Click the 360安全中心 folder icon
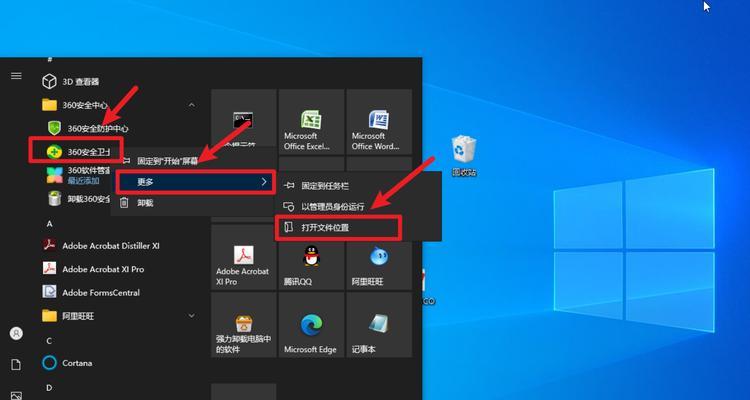The width and height of the screenshot is (750, 400). pos(49,105)
